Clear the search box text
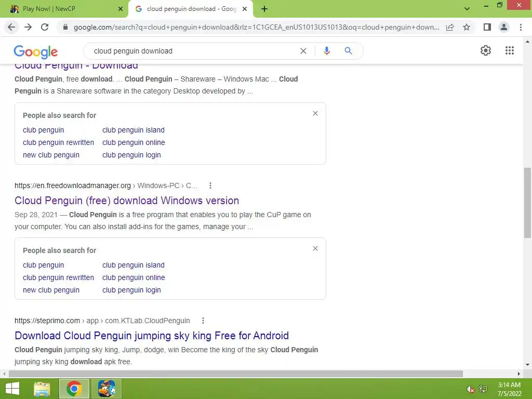The width and height of the screenshot is (532, 399). pos(303,51)
